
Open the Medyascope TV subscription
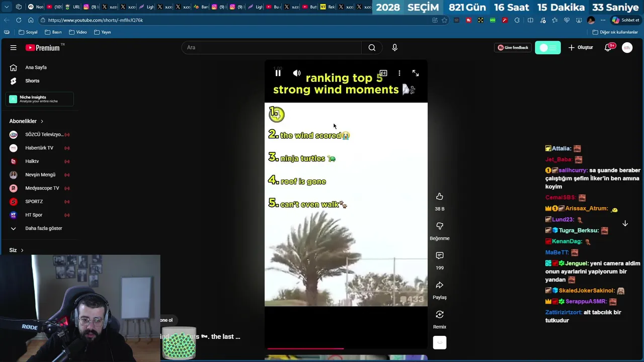[x=39, y=188]
